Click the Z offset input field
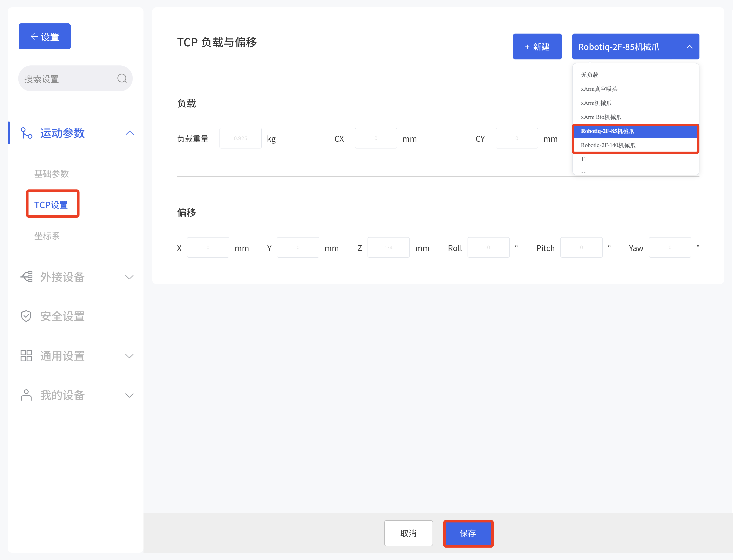Screen dimensions: 733x560 click(388, 247)
